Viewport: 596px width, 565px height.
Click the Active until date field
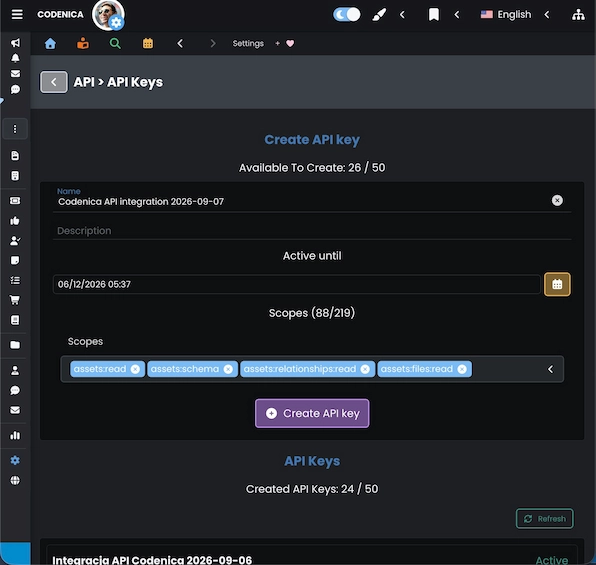[x=296, y=284]
